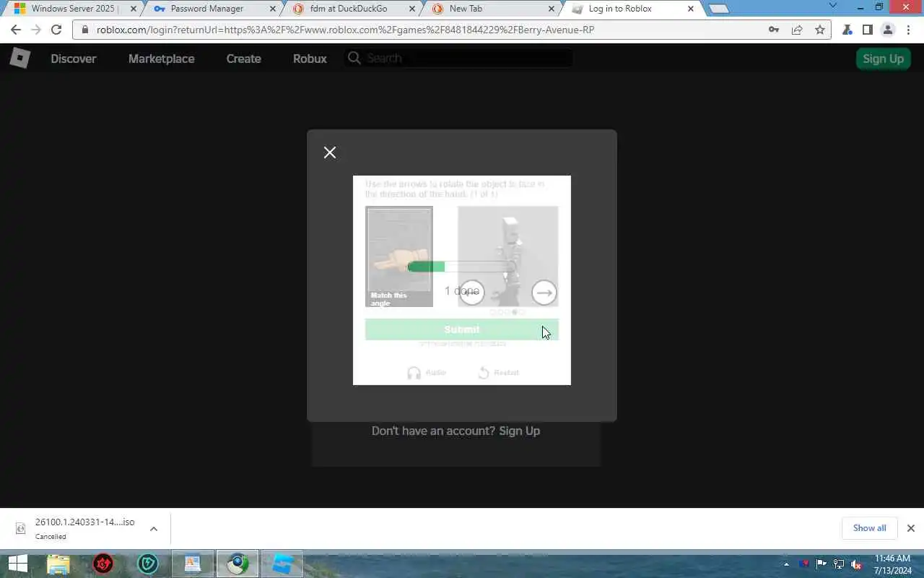Open the red circular taskbar app
The image size is (924, 578).
103,564
